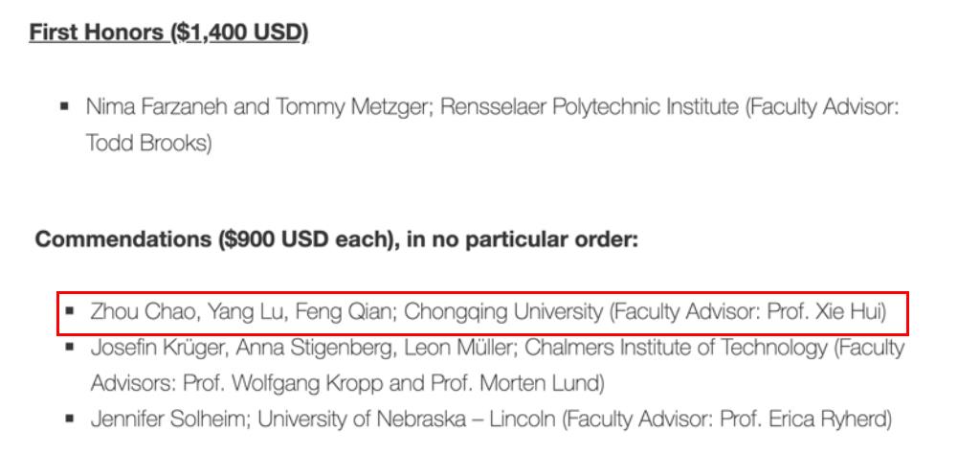Image resolution: width=980 pixels, height=454 pixels.
Task: Click Rensselaer Polytechnic Institute text
Action: (x=590, y=107)
